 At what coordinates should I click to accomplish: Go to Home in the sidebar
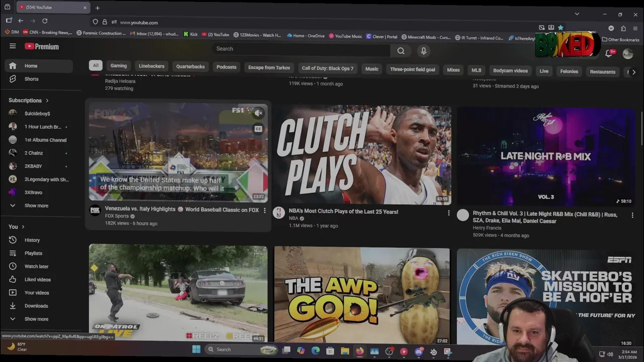[x=39, y=66]
